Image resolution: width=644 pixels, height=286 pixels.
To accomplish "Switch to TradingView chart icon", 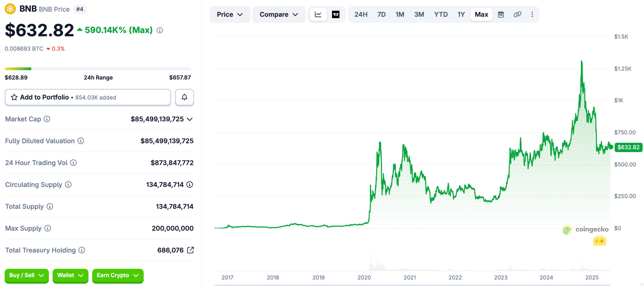I will (336, 14).
